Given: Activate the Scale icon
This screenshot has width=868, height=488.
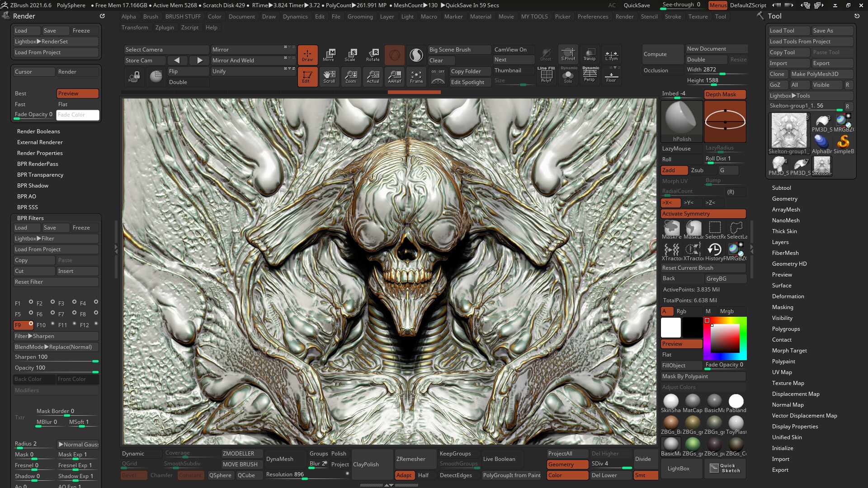Looking at the screenshot, I should coord(350,55).
